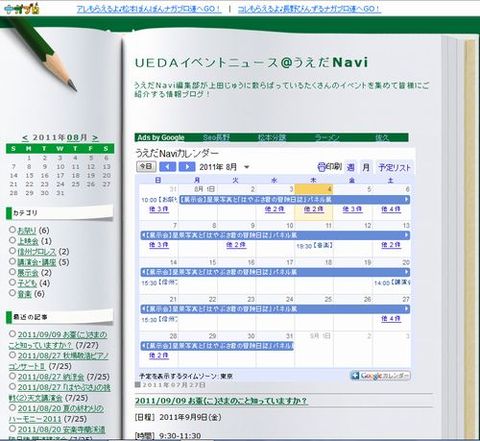This screenshot has width=480, height=441.
Task: Open recent article 2011/08/20 夏の終わりのハーモニー2011
Action: pyautogui.click(x=56, y=413)
